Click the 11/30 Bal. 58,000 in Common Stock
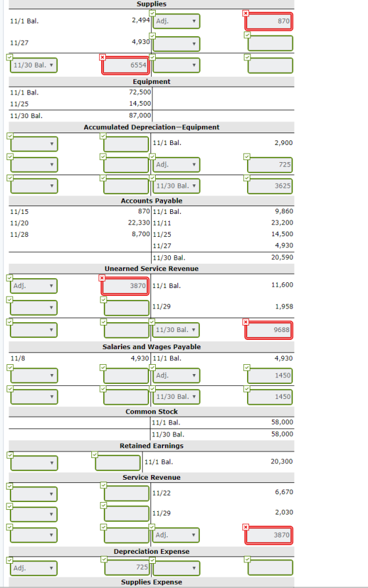The width and height of the screenshot is (368, 588). [282, 434]
